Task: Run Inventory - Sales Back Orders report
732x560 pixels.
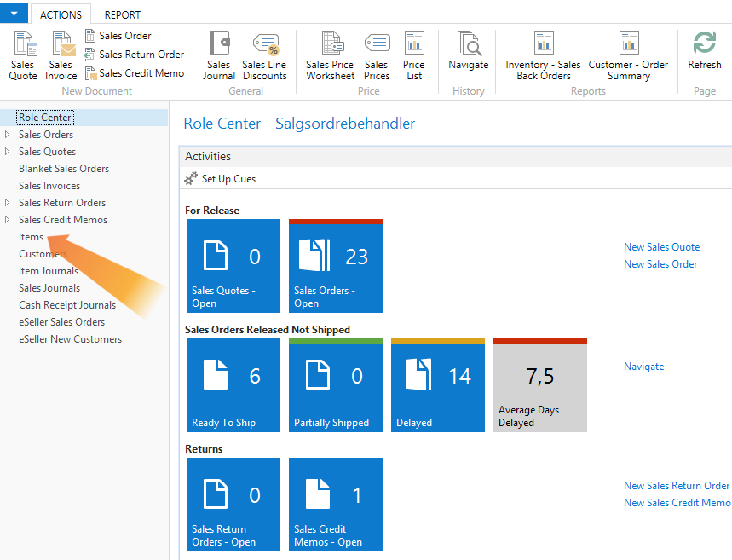Action: (544, 55)
